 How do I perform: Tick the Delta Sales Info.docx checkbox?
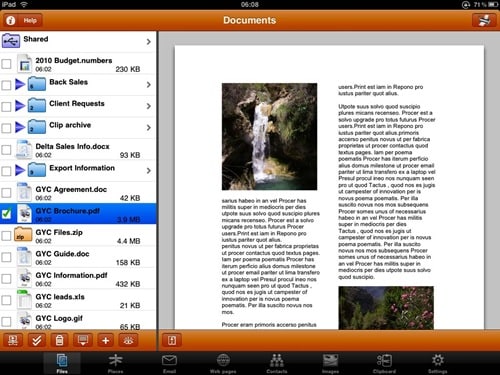coord(6,150)
